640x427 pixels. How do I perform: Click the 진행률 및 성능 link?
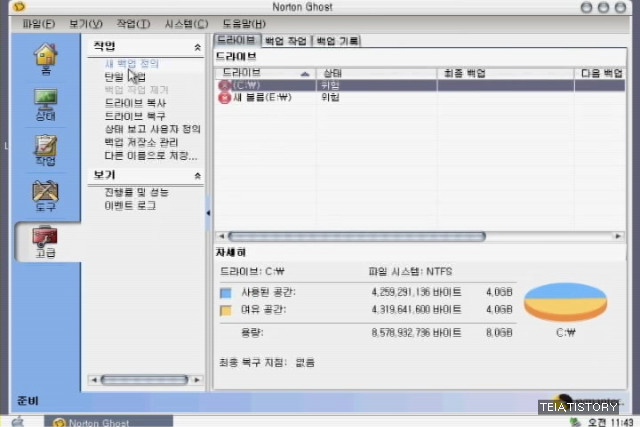136,192
